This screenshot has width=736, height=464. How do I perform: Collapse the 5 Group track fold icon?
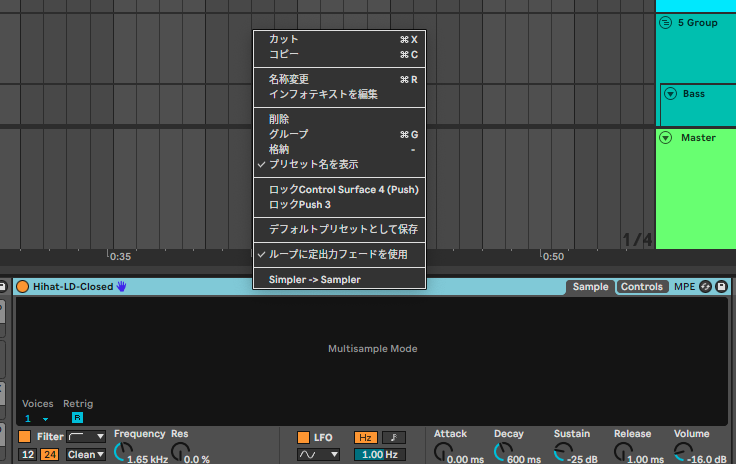pyautogui.click(x=665, y=22)
